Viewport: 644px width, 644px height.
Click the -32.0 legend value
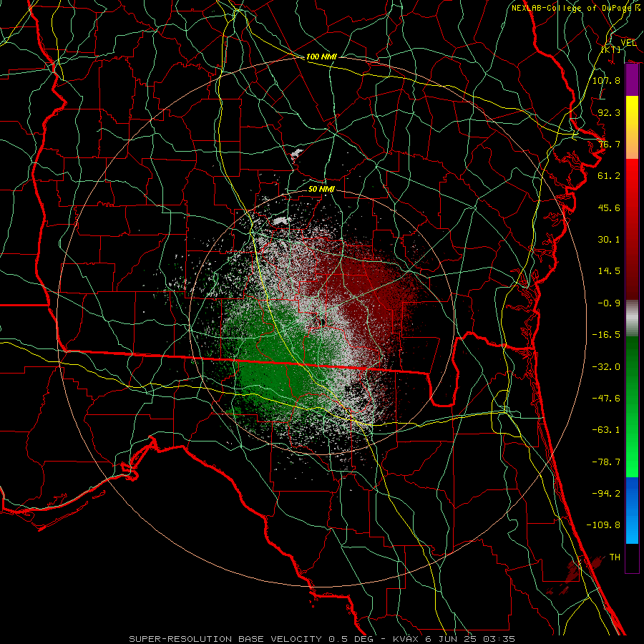(x=606, y=367)
